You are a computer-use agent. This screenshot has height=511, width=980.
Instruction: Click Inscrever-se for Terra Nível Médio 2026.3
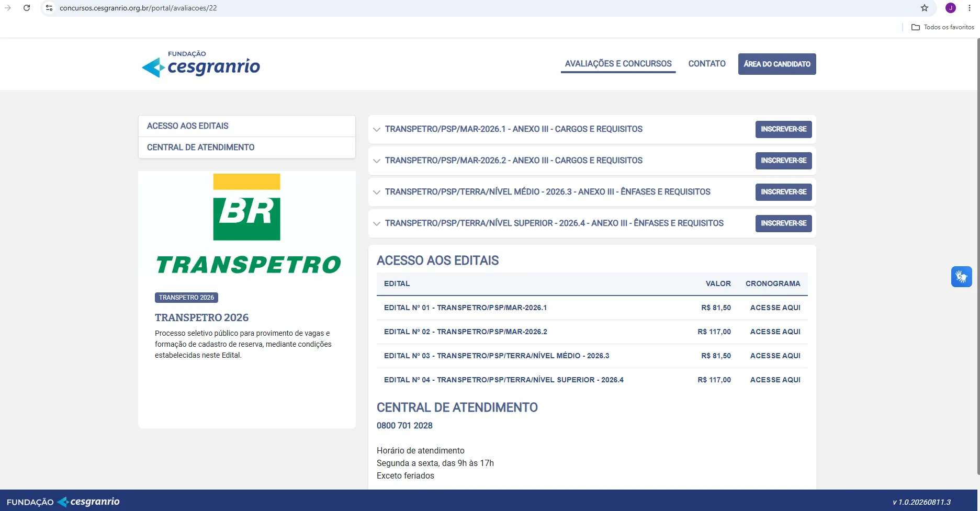784,192
